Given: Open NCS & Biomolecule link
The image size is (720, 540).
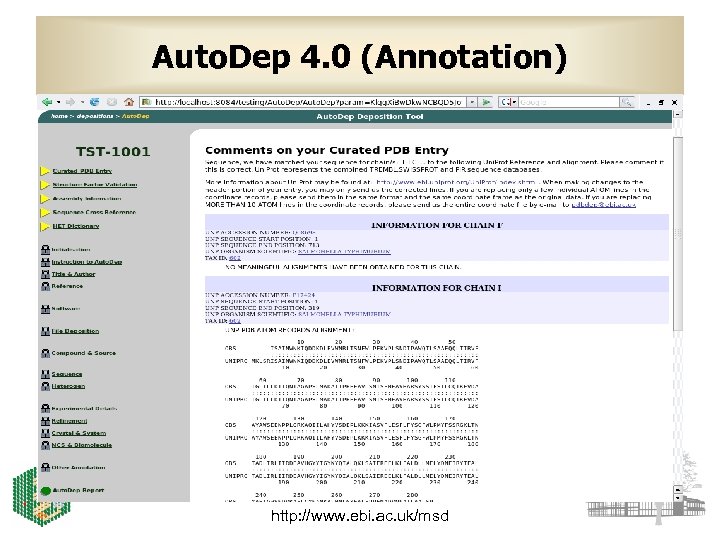Looking at the screenshot, I should coord(82,445).
